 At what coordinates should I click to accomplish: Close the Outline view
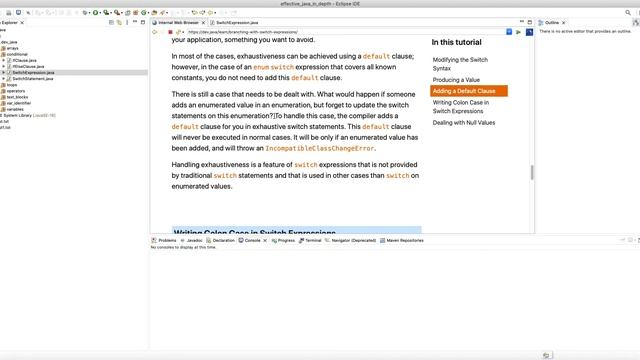click(564, 23)
